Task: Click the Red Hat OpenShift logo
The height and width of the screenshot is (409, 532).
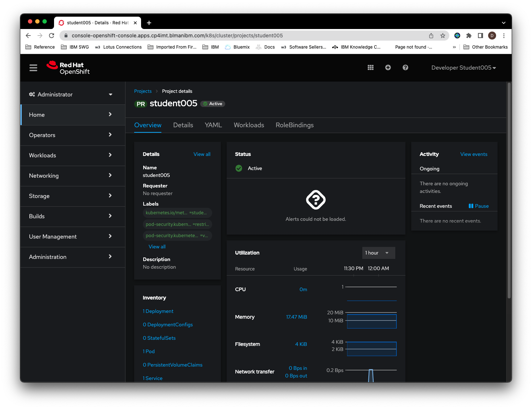Action: (x=68, y=68)
